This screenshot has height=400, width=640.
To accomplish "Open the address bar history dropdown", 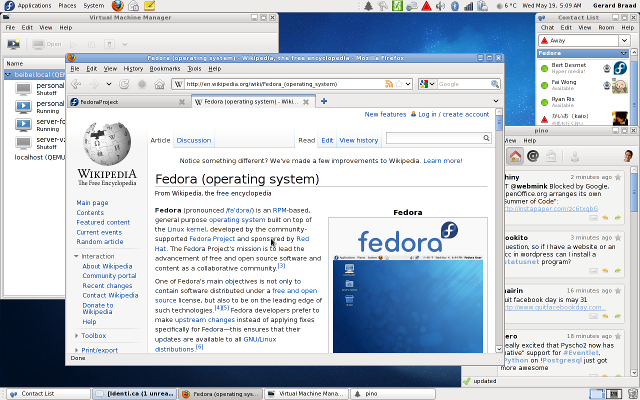I will (408, 84).
